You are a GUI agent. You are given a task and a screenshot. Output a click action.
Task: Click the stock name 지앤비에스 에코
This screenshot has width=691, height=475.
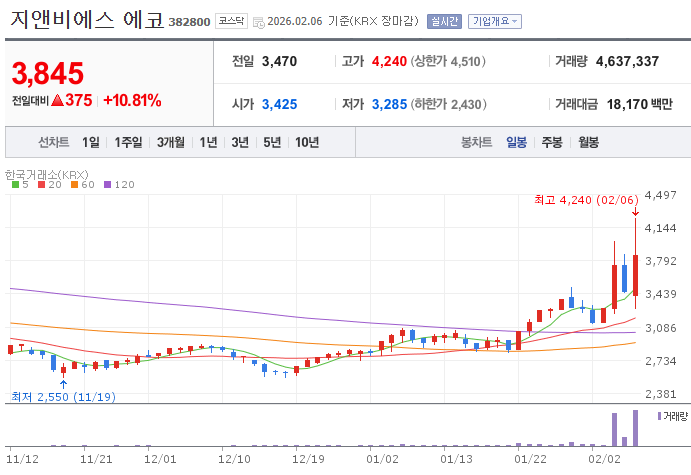pyautogui.click(x=87, y=20)
